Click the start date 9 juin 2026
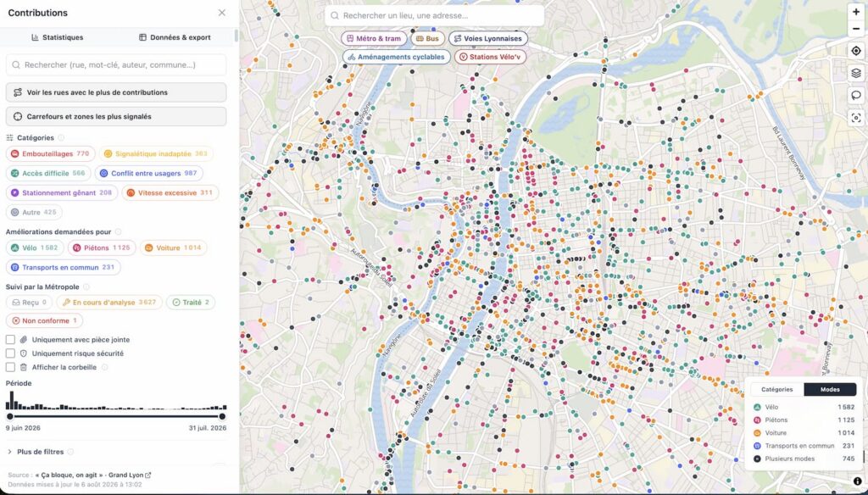The width and height of the screenshot is (868, 495). 23,428
